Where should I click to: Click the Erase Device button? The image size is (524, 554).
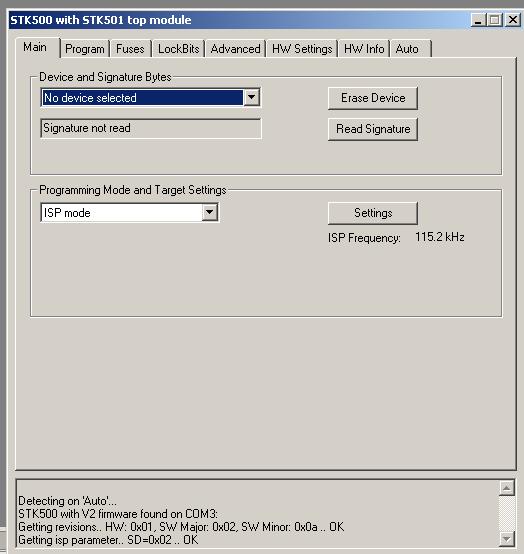click(373, 98)
